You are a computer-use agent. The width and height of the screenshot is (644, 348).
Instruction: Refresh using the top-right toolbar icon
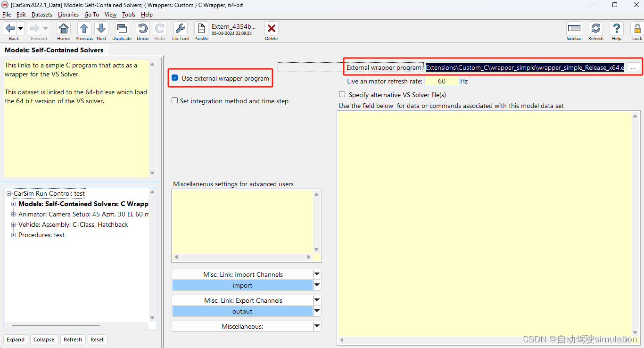(x=596, y=28)
